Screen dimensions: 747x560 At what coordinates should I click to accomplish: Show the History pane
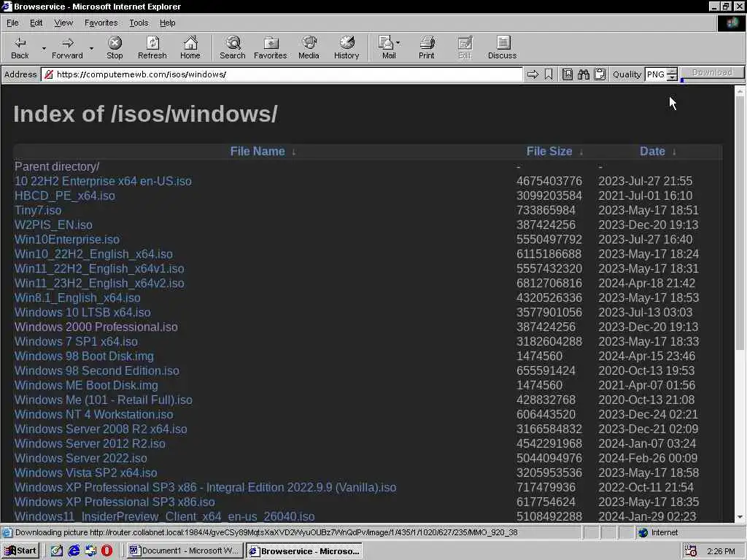pyautogui.click(x=347, y=47)
